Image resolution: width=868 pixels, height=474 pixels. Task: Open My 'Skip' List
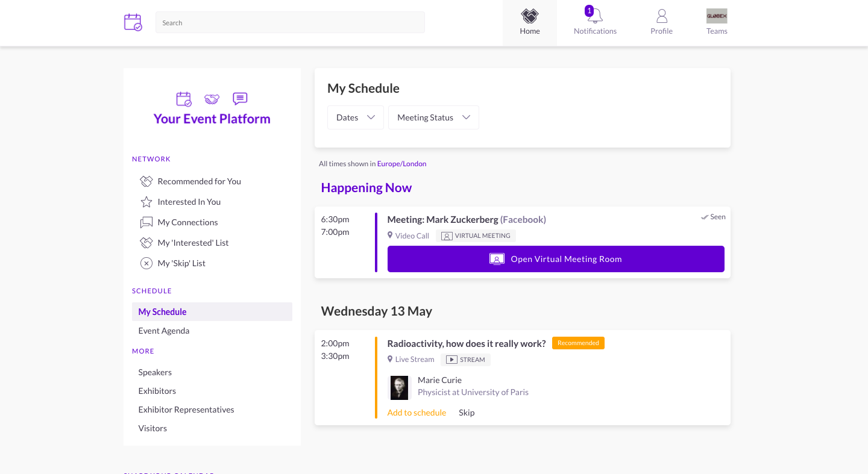click(x=181, y=263)
